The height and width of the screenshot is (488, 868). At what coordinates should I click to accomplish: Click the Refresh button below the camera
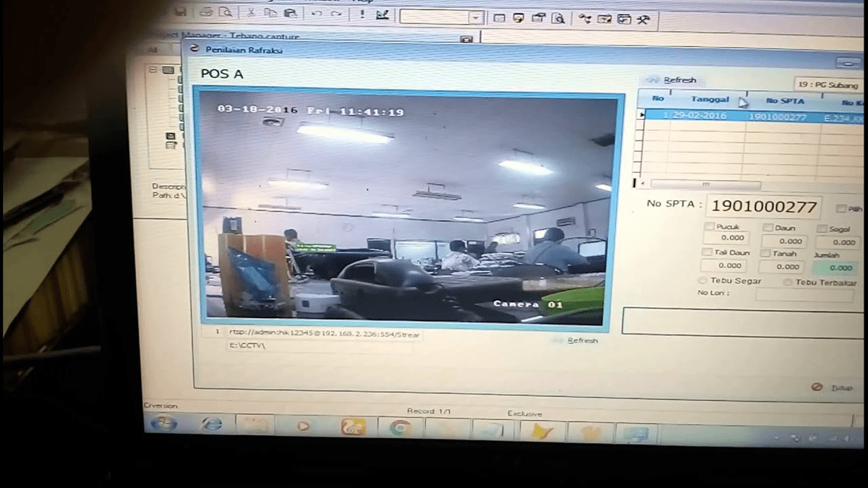coord(575,341)
